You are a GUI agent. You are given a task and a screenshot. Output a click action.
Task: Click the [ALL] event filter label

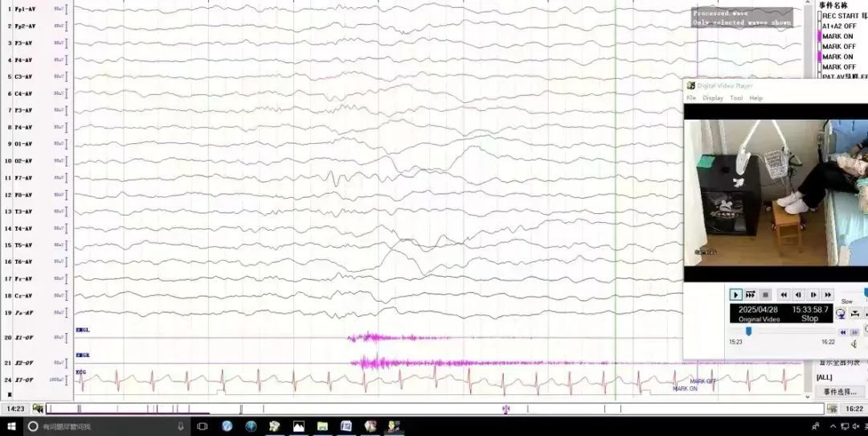click(824, 377)
